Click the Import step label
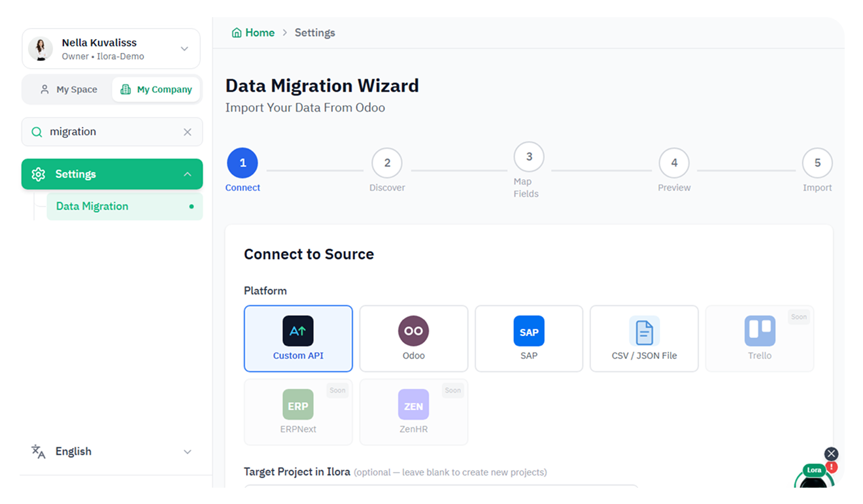863x504 pixels. click(817, 188)
